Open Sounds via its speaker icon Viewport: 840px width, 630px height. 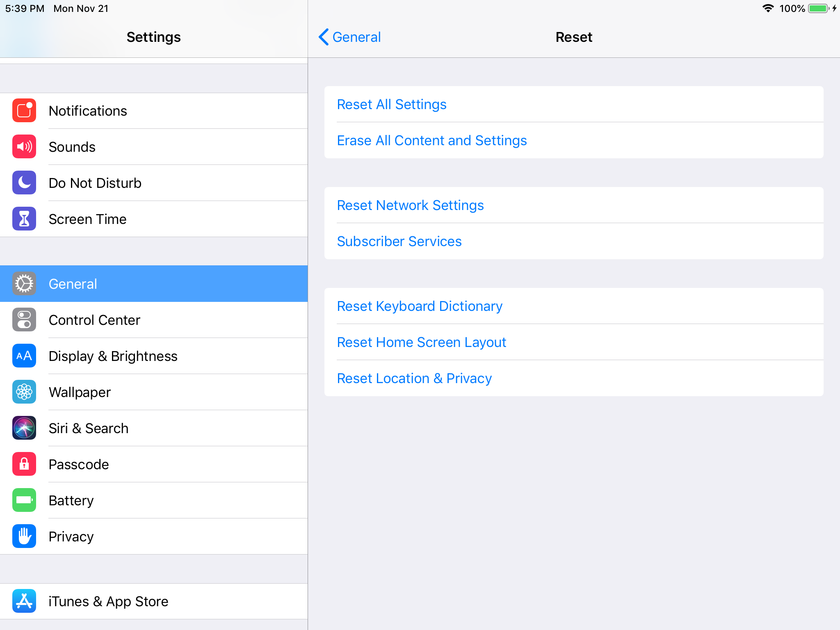point(24,147)
